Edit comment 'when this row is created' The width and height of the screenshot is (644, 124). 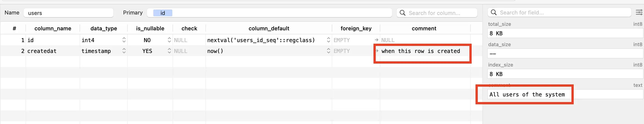click(x=420, y=51)
